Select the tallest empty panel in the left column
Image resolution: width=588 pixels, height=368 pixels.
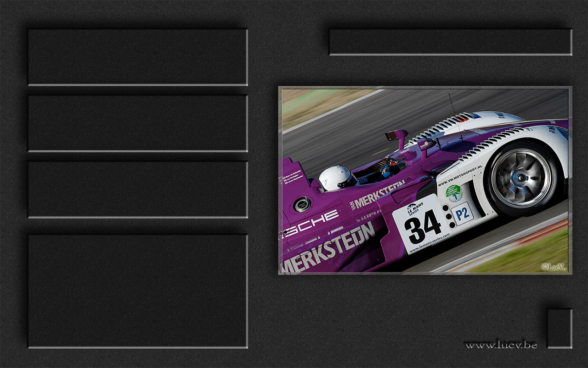tap(138, 291)
